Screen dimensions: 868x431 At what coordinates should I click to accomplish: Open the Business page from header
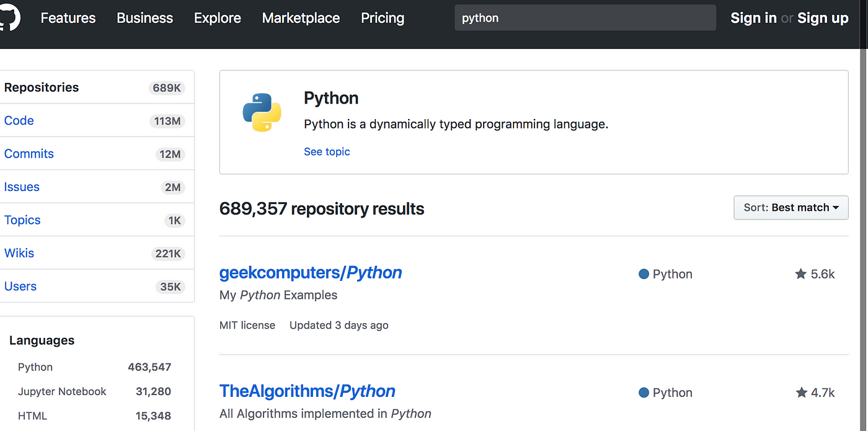[x=145, y=18]
